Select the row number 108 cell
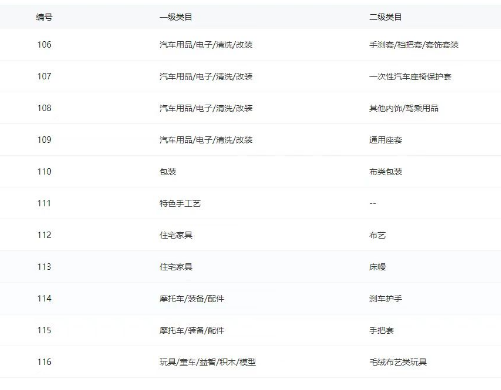 tap(44, 108)
